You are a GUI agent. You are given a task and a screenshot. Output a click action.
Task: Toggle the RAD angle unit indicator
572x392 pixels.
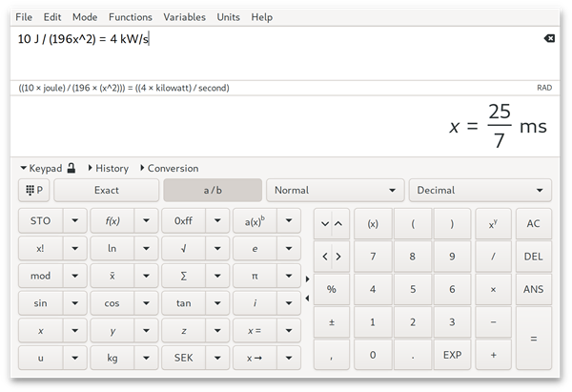tap(544, 88)
